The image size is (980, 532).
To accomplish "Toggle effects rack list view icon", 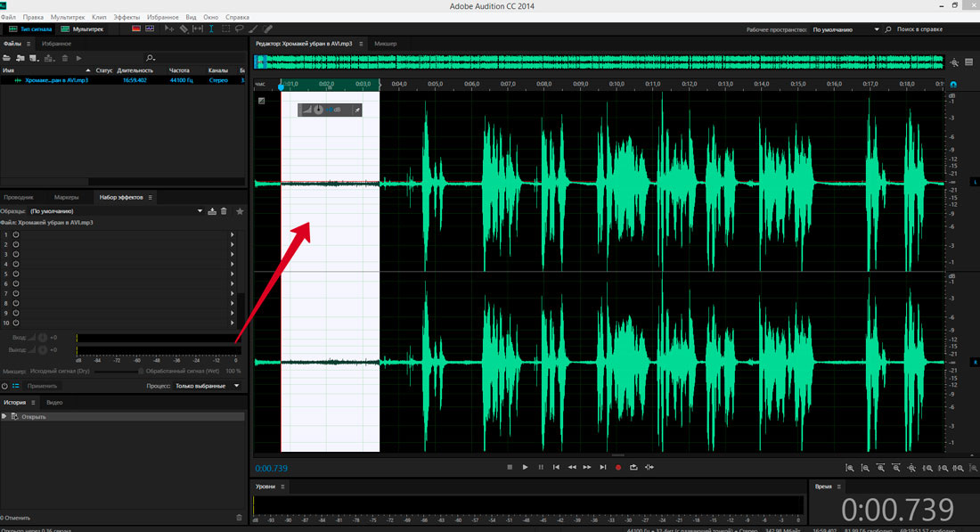I will click(x=16, y=386).
